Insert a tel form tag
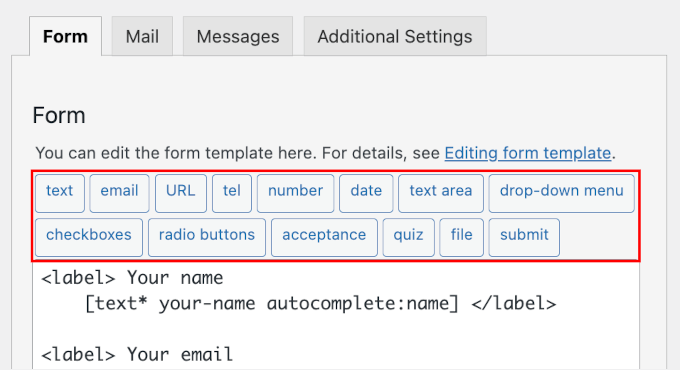The image size is (680, 370). pyautogui.click(x=232, y=193)
